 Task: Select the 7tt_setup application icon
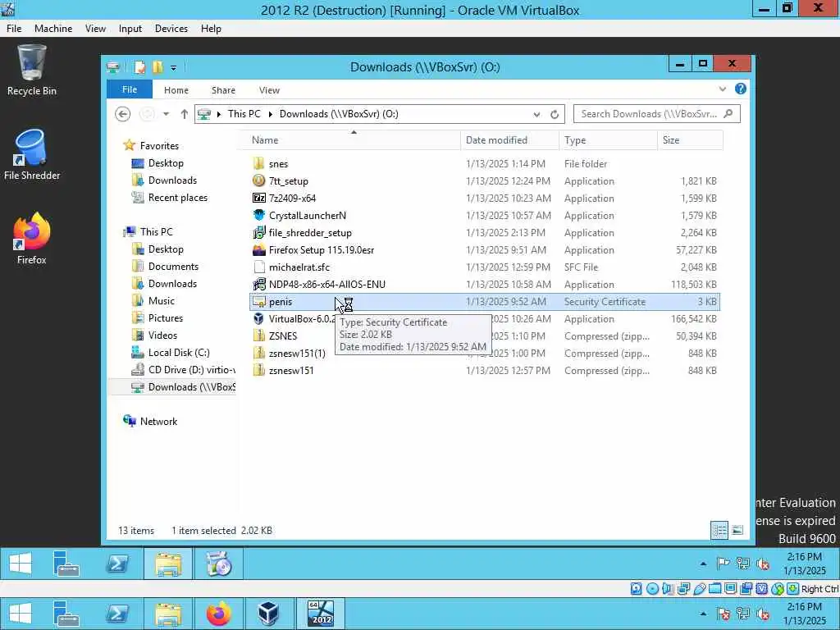[258, 180]
